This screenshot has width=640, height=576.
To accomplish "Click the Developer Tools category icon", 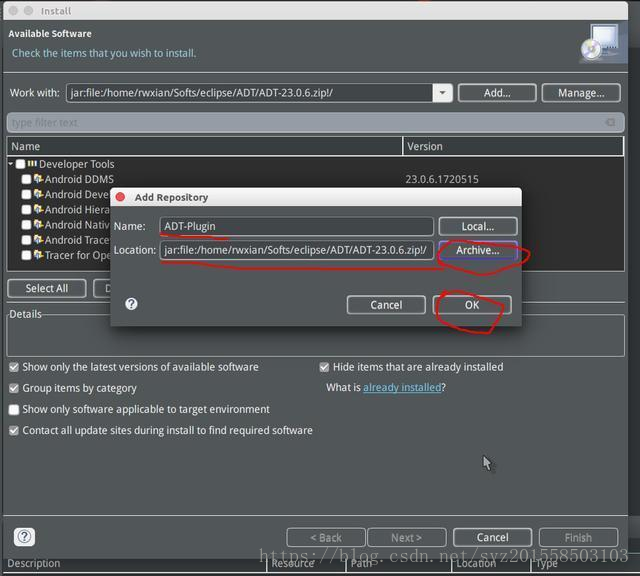I will point(32,164).
